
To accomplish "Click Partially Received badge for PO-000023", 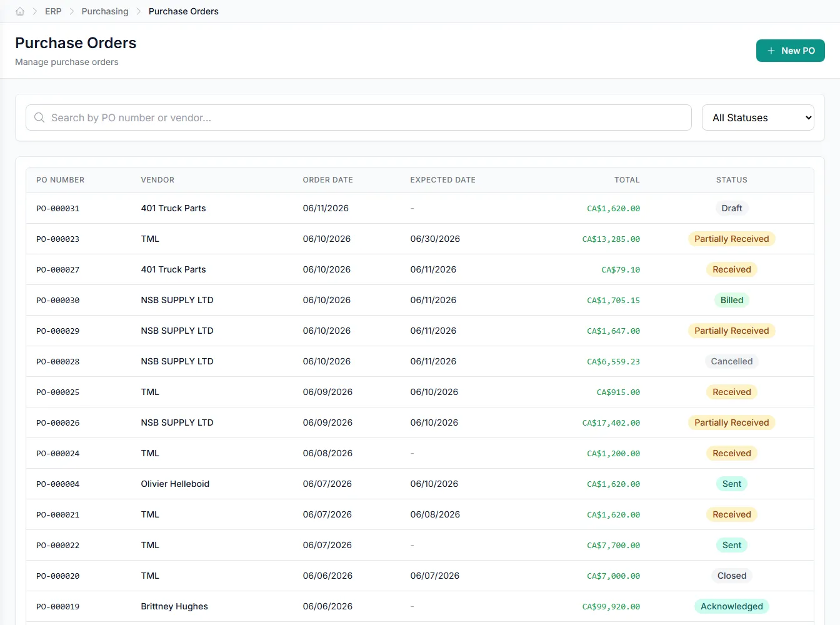I will point(732,239).
